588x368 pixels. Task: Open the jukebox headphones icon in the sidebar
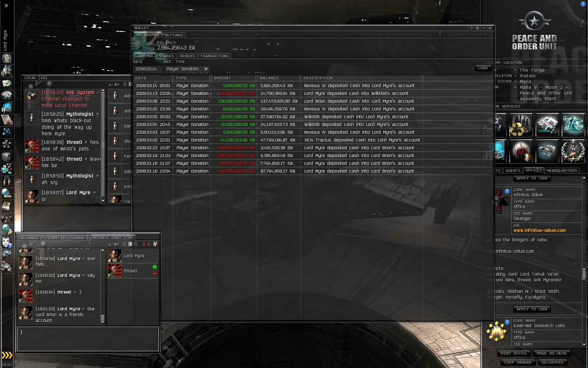(7, 218)
